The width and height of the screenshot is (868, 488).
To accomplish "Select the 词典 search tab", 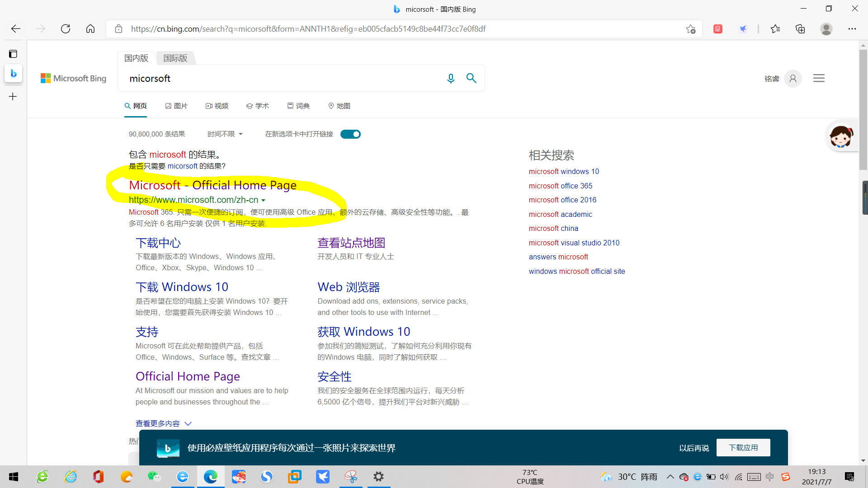I will (298, 106).
